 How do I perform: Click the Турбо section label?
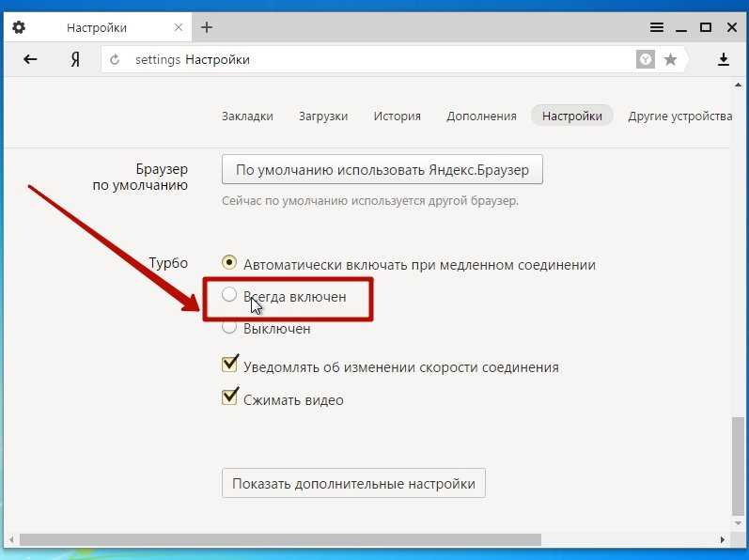168,263
